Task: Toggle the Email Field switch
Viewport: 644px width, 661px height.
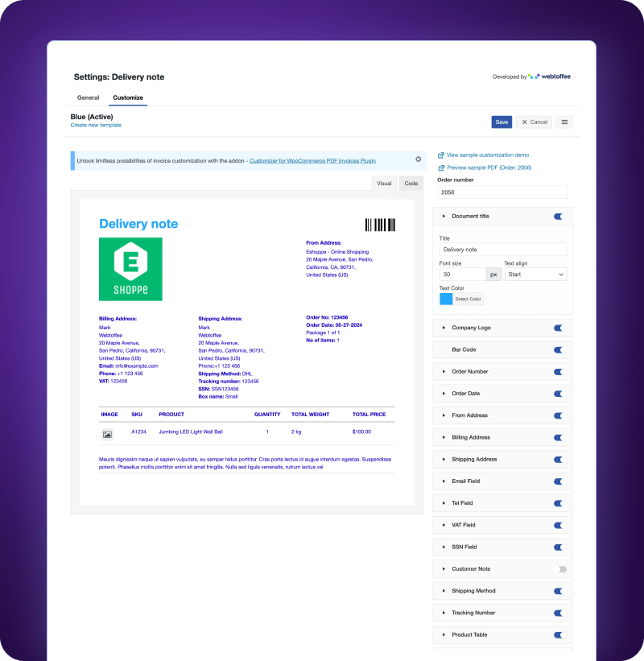Action: click(559, 481)
